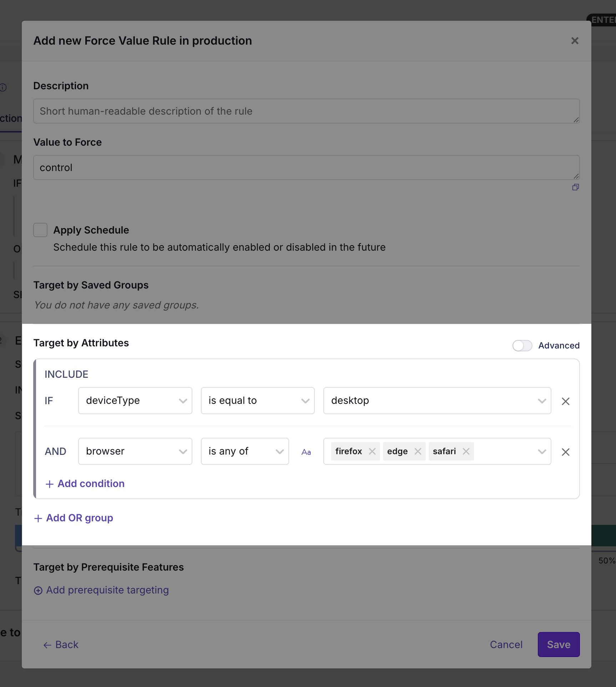Go Back to the previous step

coord(60,645)
